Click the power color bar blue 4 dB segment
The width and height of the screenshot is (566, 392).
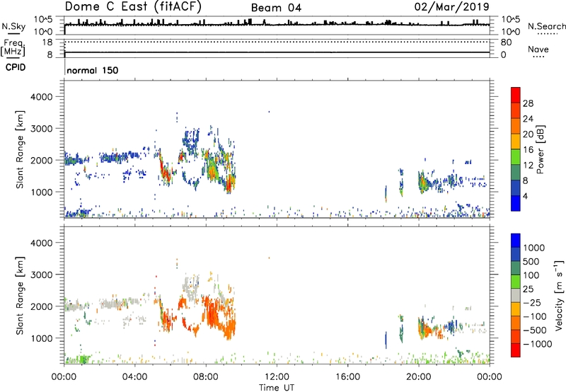516,203
